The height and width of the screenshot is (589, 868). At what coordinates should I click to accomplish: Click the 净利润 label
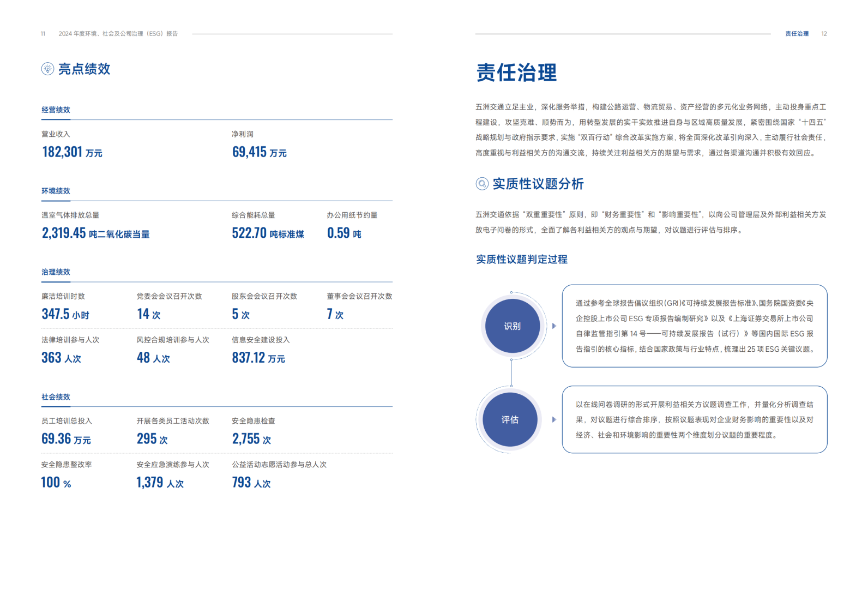click(243, 134)
